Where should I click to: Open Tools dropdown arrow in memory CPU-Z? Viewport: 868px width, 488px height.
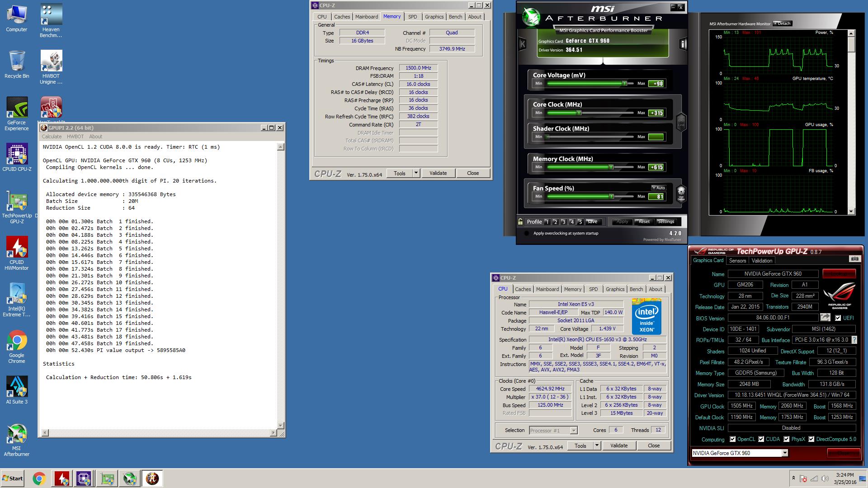pyautogui.click(x=416, y=173)
